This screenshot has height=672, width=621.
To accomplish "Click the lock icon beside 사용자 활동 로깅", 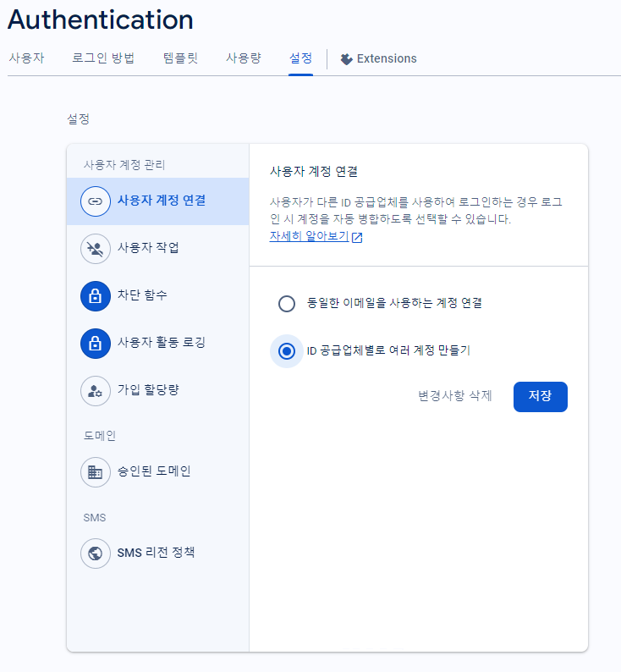I will pos(95,344).
